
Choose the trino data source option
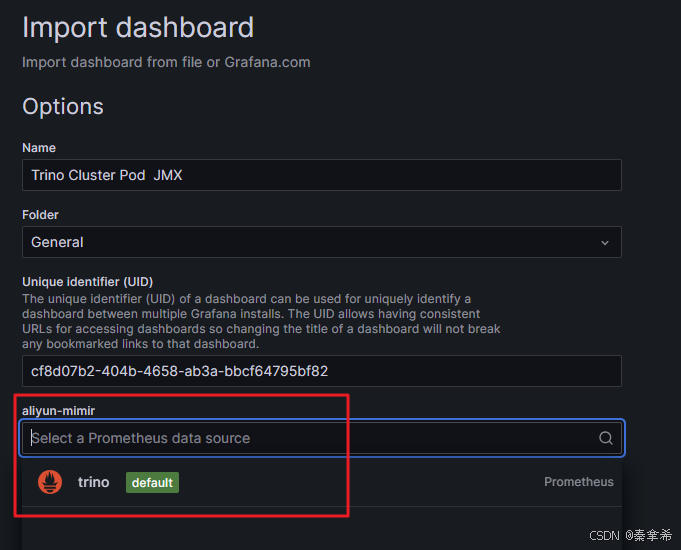click(322, 482)
